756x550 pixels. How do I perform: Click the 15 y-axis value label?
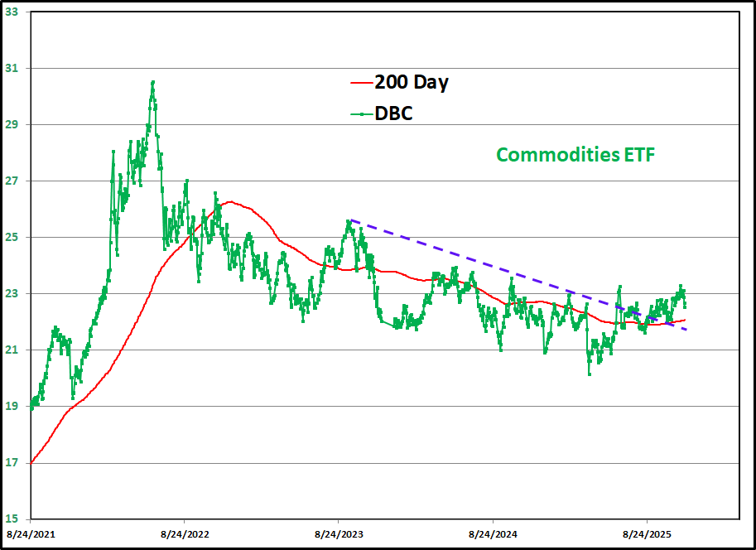(12, 519)
